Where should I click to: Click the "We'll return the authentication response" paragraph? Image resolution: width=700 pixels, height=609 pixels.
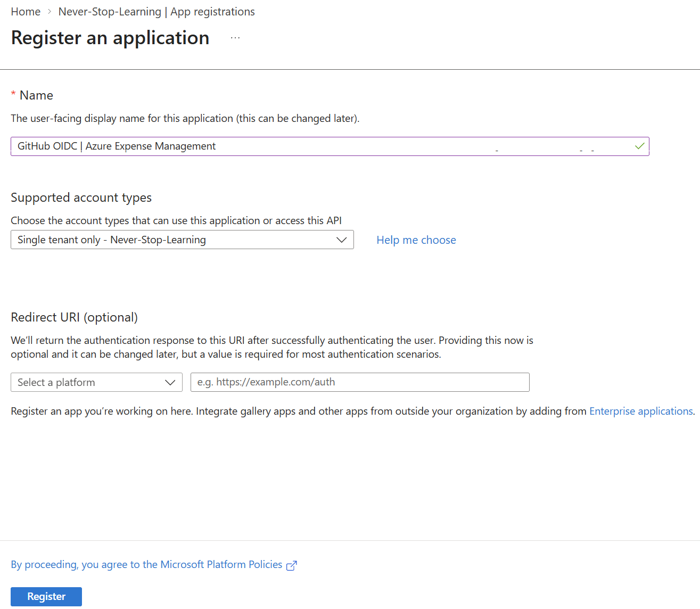point(272,347)
